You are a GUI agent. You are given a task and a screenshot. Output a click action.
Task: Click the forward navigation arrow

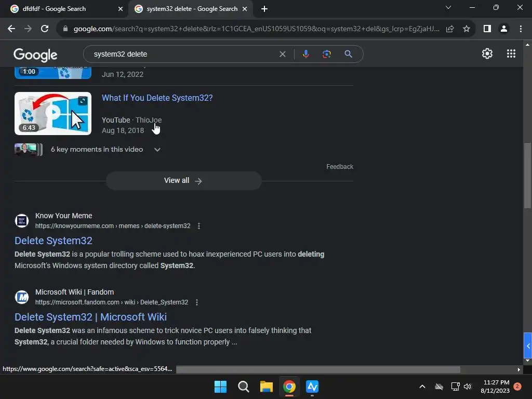tap(28, 29)
